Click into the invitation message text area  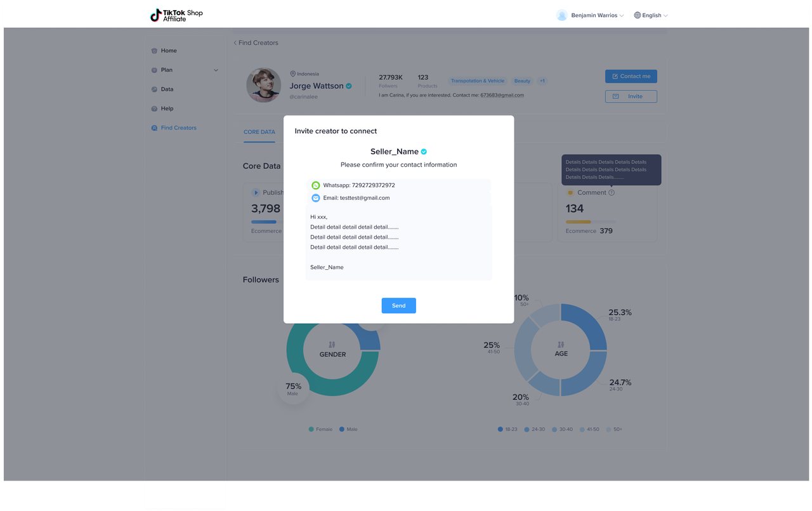[x=398, y=242]
